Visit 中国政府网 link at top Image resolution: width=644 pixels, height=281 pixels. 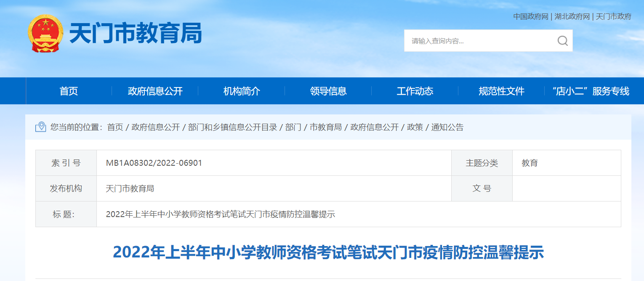click(x=531, y=17)
